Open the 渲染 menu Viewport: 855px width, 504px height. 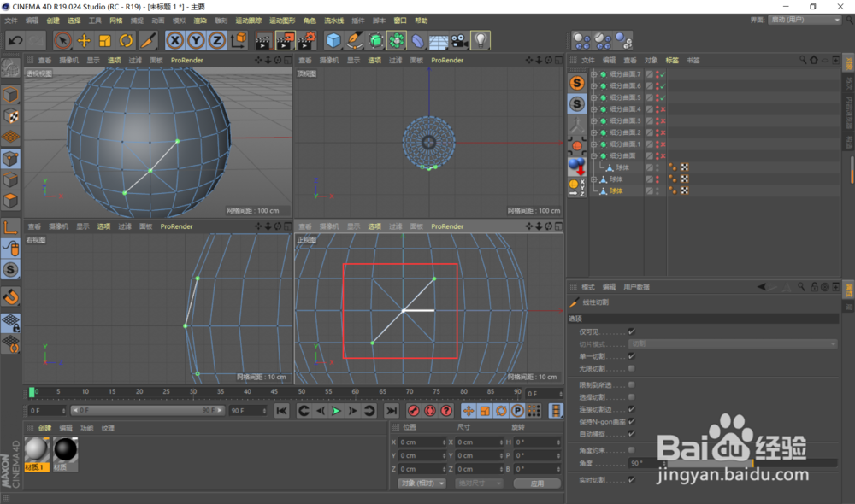pyautogui.click(x=200, y=21)
